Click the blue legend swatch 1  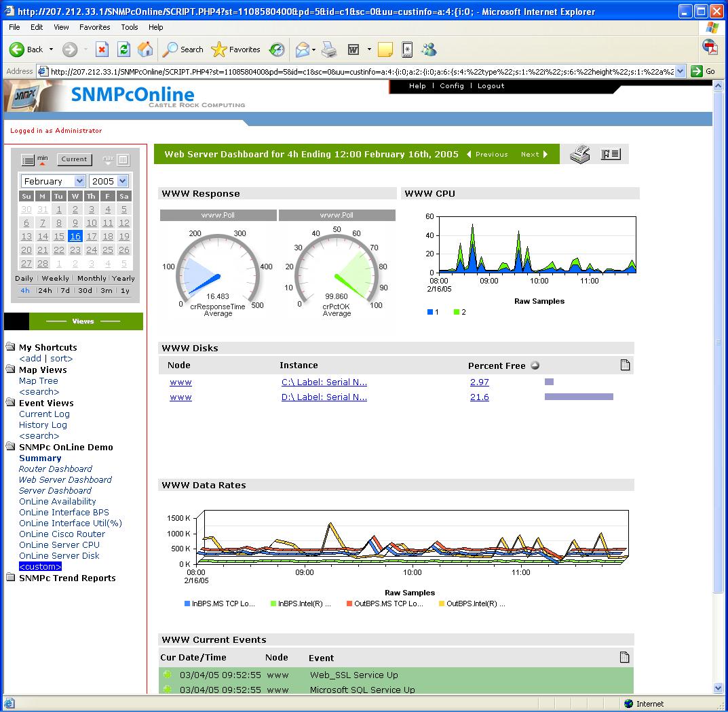430,312
